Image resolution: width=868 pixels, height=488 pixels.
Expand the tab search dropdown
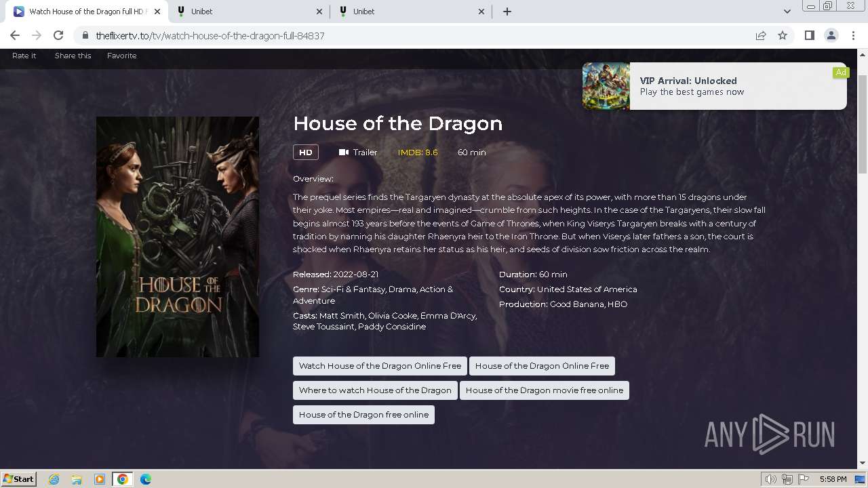(787, 12)
